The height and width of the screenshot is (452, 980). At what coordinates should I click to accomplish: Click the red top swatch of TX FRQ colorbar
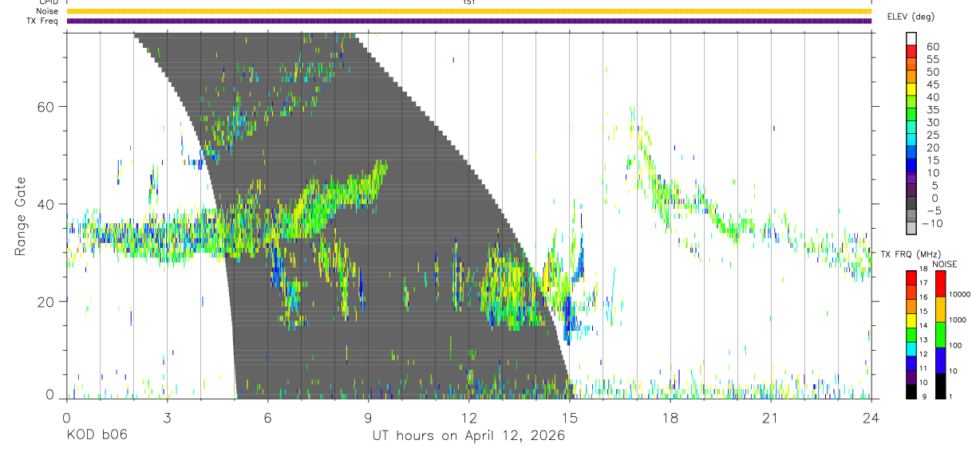[911, 277]
